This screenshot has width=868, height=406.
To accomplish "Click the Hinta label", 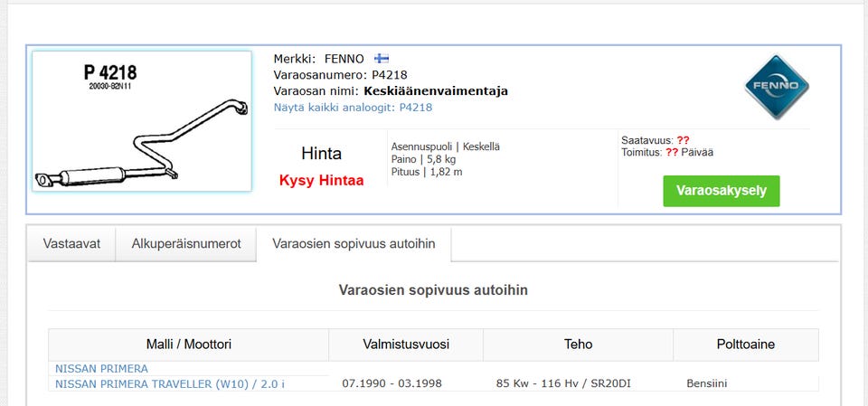I will [x=321, y=154].
